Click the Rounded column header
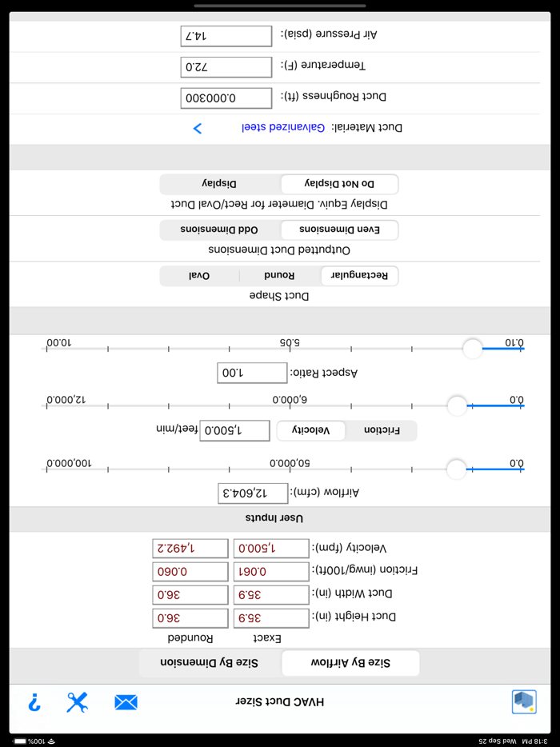Image resolution: width=560 pixels, height=747 pixels. 190,638
